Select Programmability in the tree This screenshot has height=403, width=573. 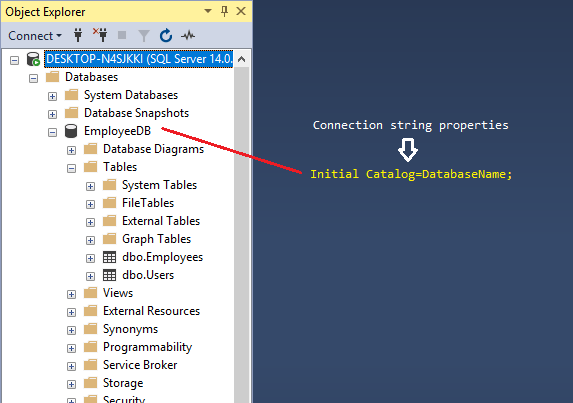tap(147, 347)
